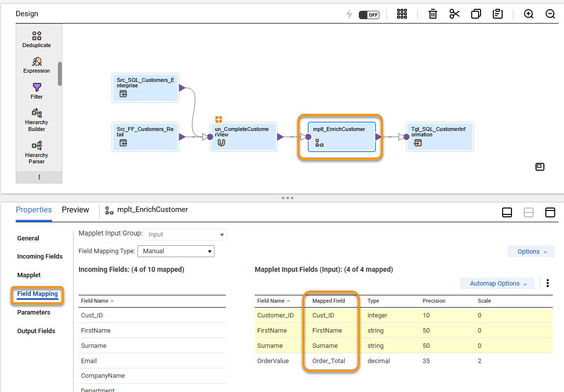Toggle the OFF switch in Design toolbar
Viewport: 564px width, 392px height.
(x=369, y=15)
